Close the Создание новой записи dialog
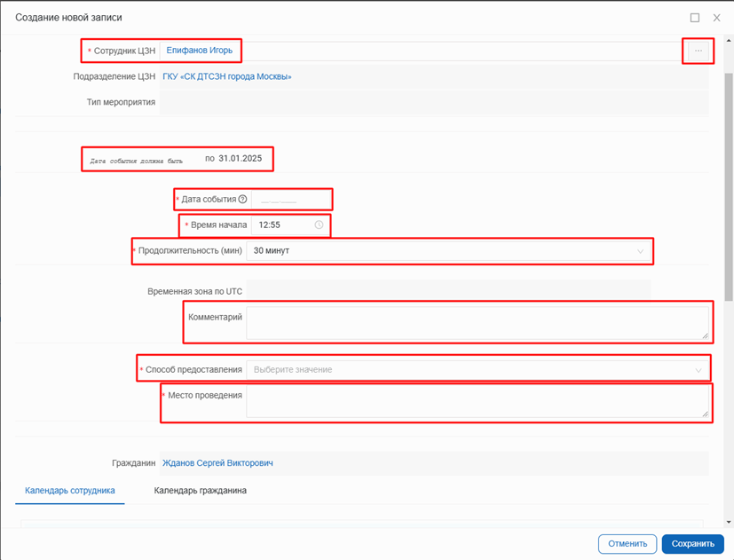This screenshot has width=734, height=560. (716, 17)
